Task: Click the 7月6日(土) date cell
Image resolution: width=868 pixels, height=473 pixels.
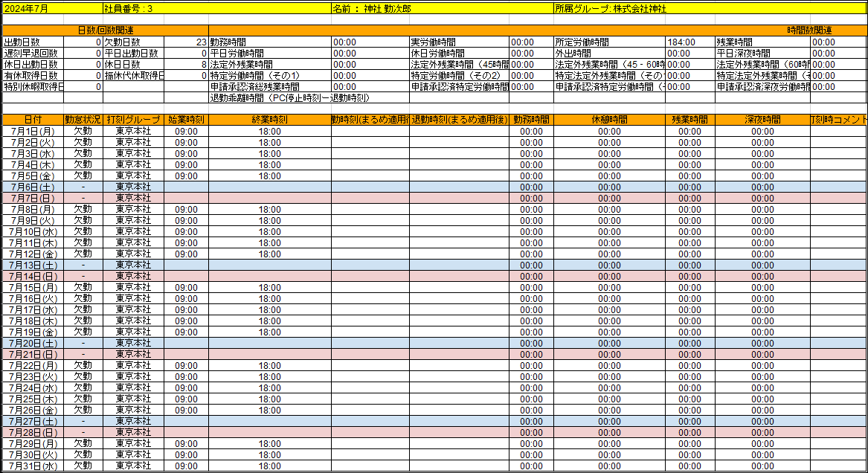Action: click(33, 187)
